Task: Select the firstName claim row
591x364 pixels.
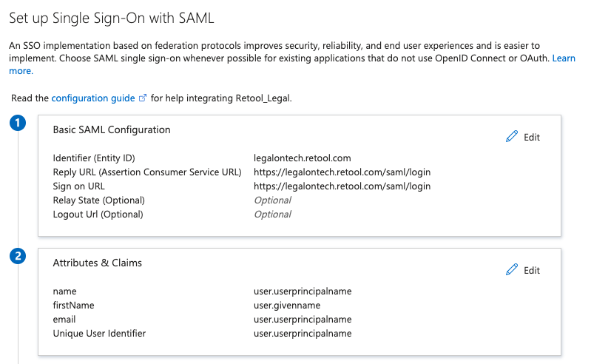Action: 203,306
